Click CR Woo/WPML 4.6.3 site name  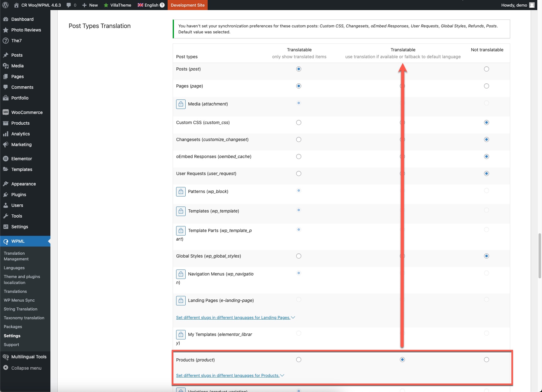coord(41,5)
